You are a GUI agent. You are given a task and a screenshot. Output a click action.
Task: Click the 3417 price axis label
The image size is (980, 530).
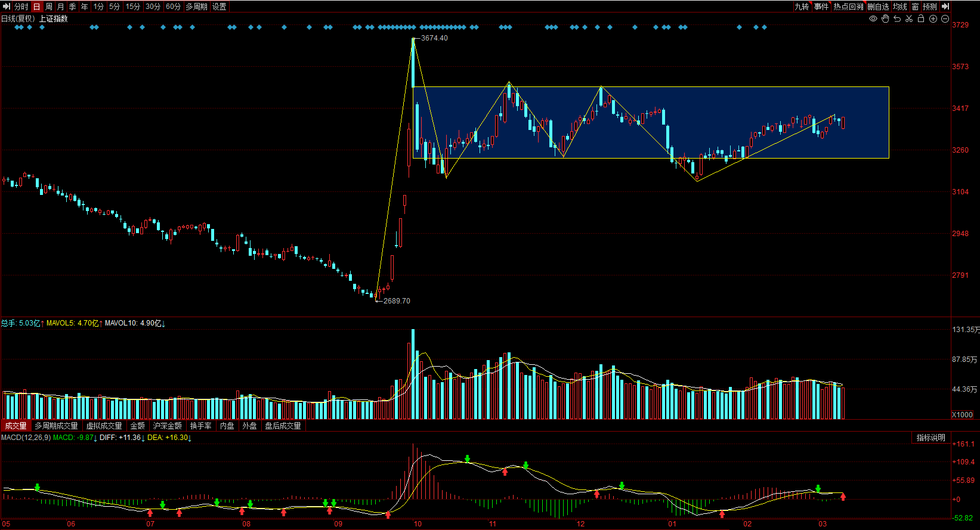(x=960, y=109)
